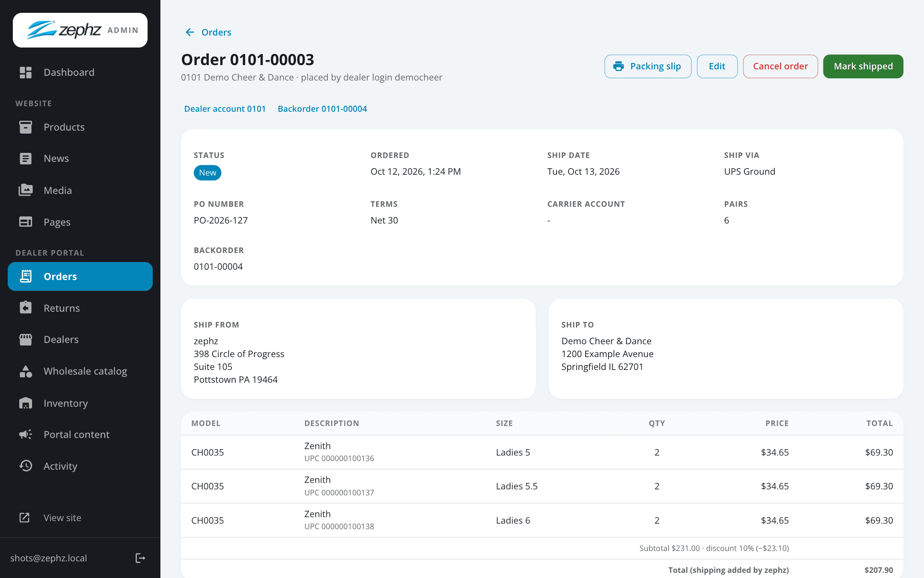Click the Activity history clock icon
The width and height of the screenshot is (924, 578).
pyautogui.click(x=26, y=466)
